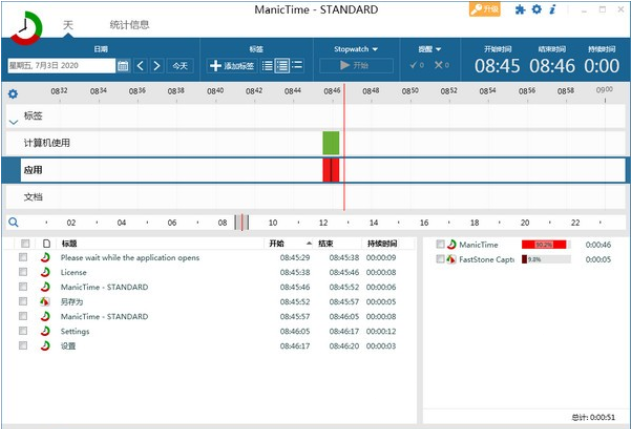Image resolution: width=633 pixels, height=429 pixels.
Task: Check the FastStone Capture summary checkbox
Action: pyautogui.click(x=440, y=259)
